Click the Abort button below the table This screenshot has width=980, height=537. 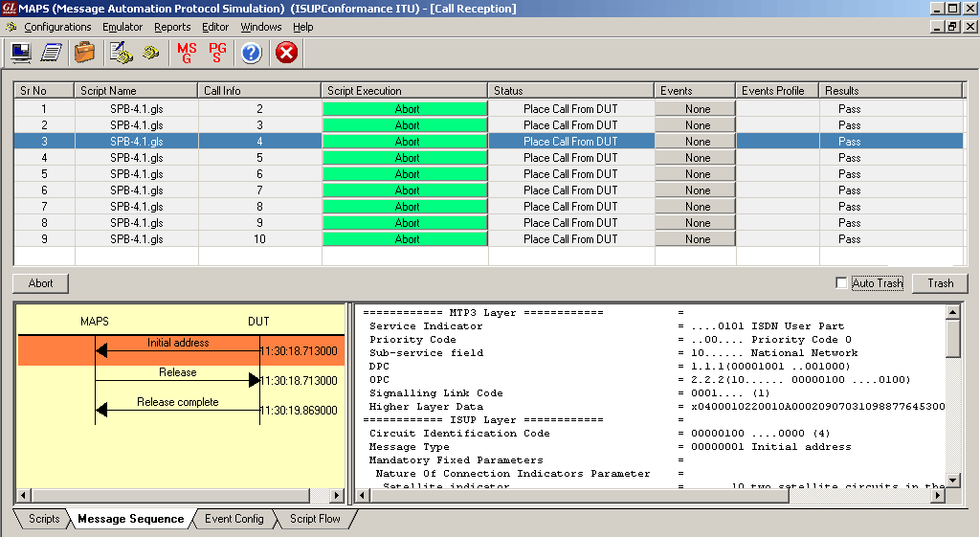coord(40,283)
